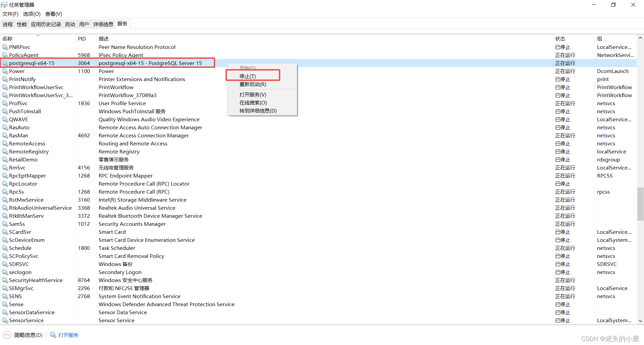The image size is (644, 345).
Task: Click the gear icon of PNRPsvc service
Action: 5,47
